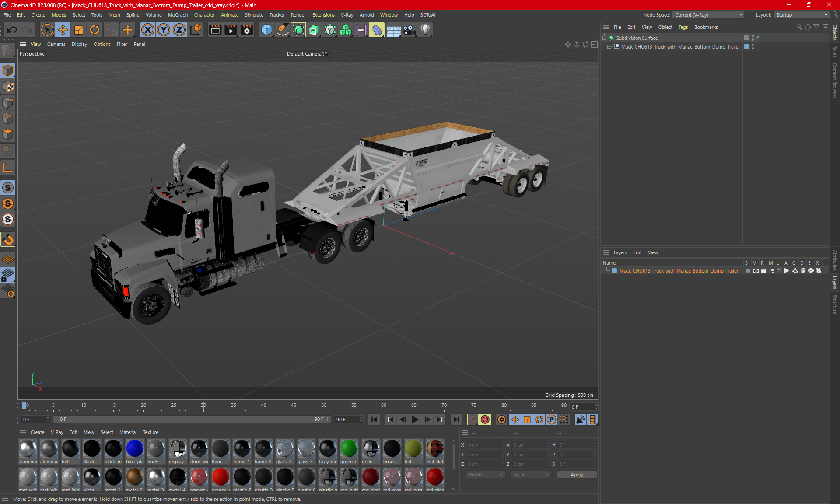Toggle the Y axis lock
Image resolution: width=840 pixels, height=504 pixels.
pyautogui.click(x=164, y=30)
